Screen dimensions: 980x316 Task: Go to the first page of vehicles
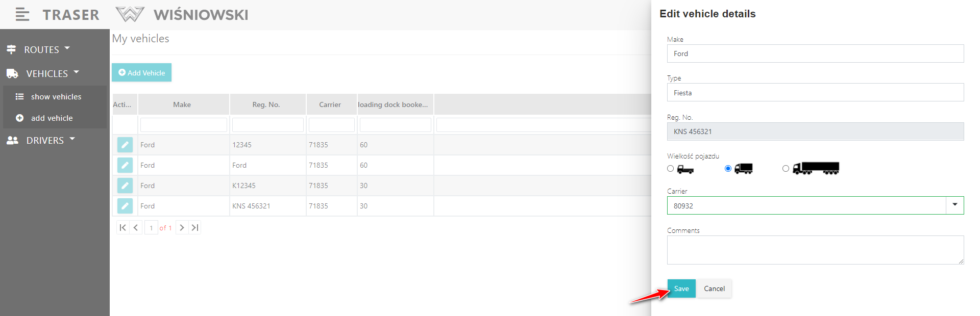click(x=122, y=228)
